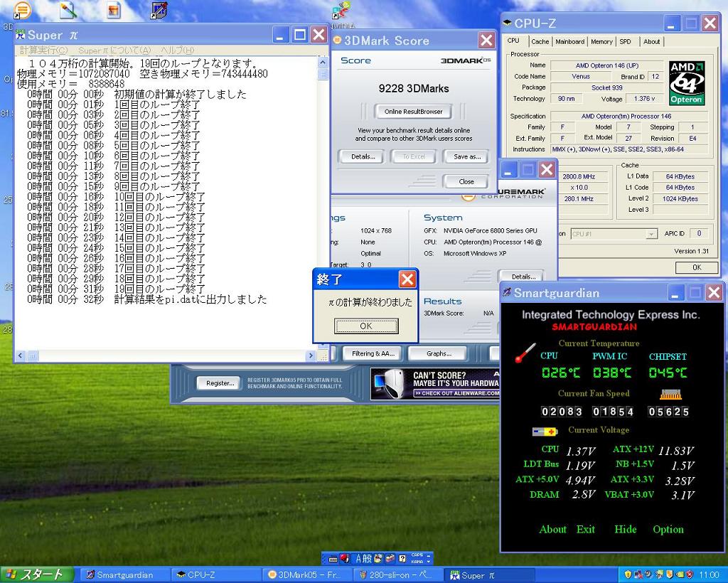Open the paintbrush document desktop icon
Viewport: 728px width, 583px height.
(x=68, y=10)
